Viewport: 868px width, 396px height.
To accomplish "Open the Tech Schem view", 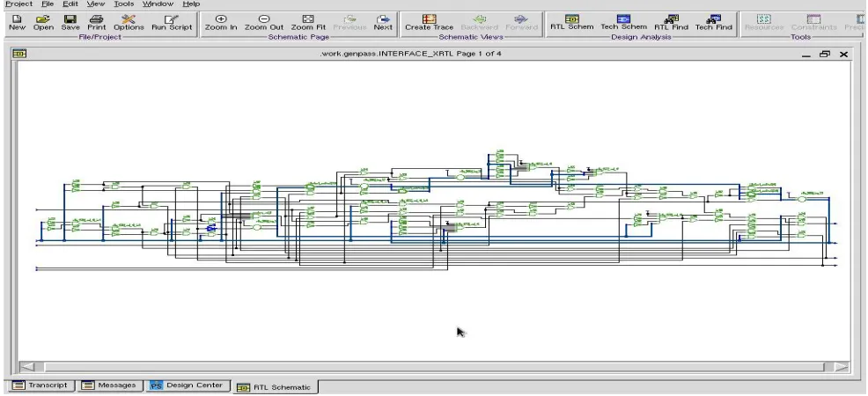I will tap(624, 23).
